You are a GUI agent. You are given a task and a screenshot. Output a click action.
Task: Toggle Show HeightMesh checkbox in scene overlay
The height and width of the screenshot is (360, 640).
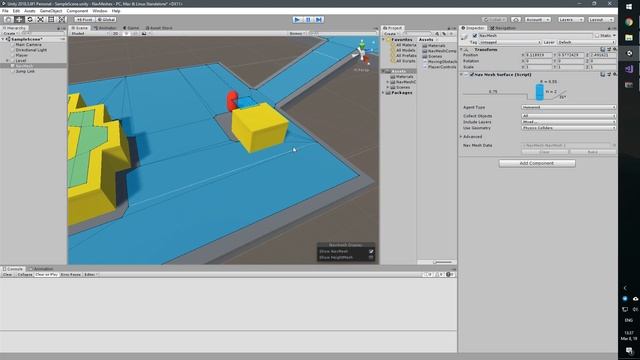371,258
